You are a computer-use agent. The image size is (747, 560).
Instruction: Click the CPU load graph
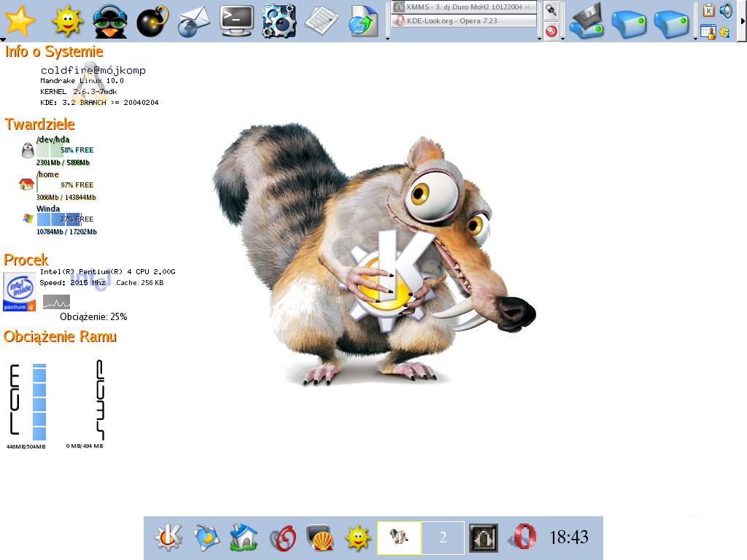click(56, 302)
